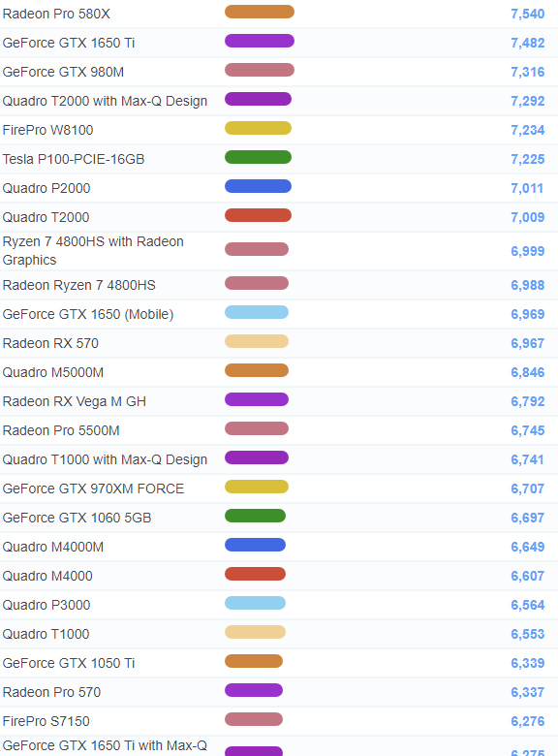The image size is (558, 756).
Task: Click the 6,564 score value
Action: coord(528,605)
